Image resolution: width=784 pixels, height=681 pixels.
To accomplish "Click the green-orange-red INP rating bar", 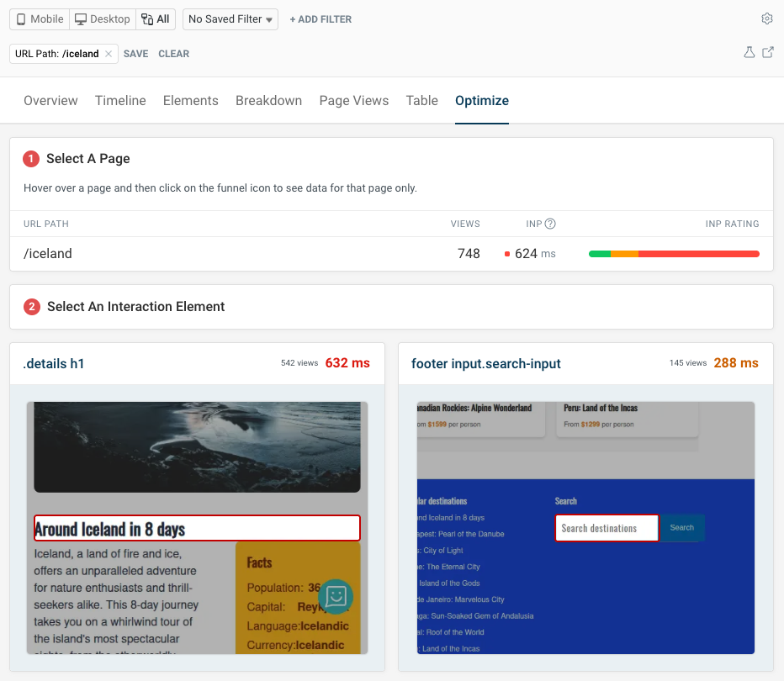I will point(673,253).
